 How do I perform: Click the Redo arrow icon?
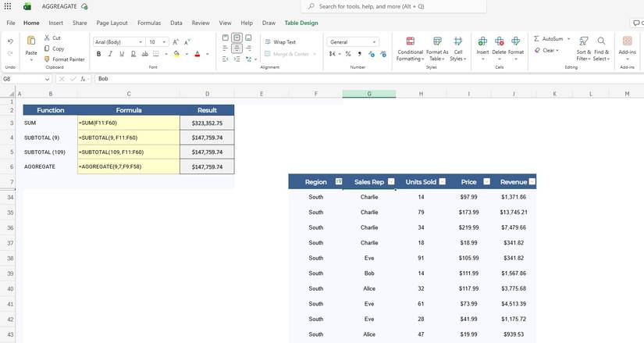point(10,53)
